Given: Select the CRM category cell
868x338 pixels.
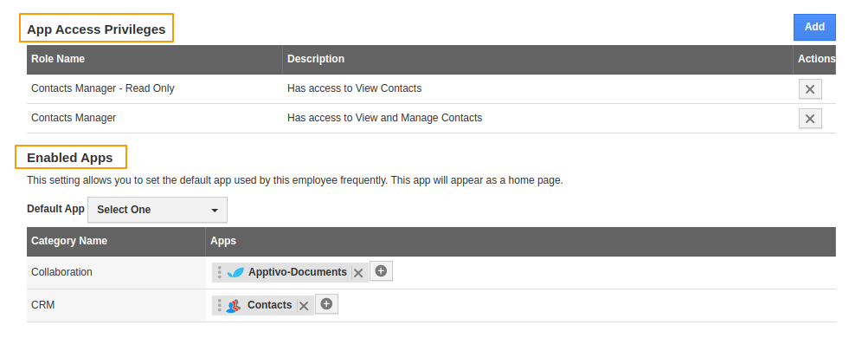Looking at the screenshot, I should [x=116, y=305].
